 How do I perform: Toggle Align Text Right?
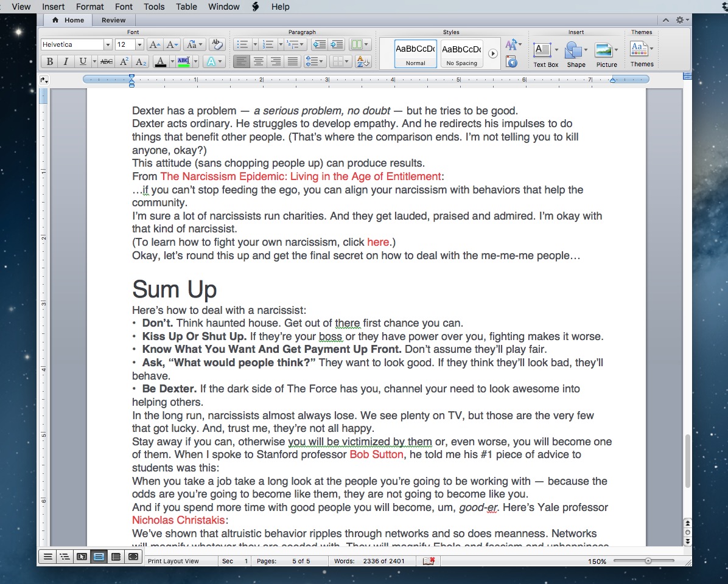click(276, 61)
